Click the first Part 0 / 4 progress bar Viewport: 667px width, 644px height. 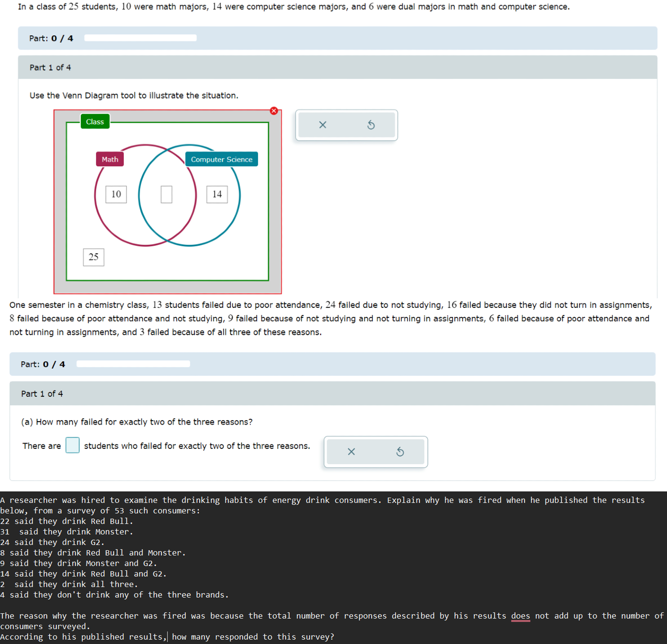point(140,38)
